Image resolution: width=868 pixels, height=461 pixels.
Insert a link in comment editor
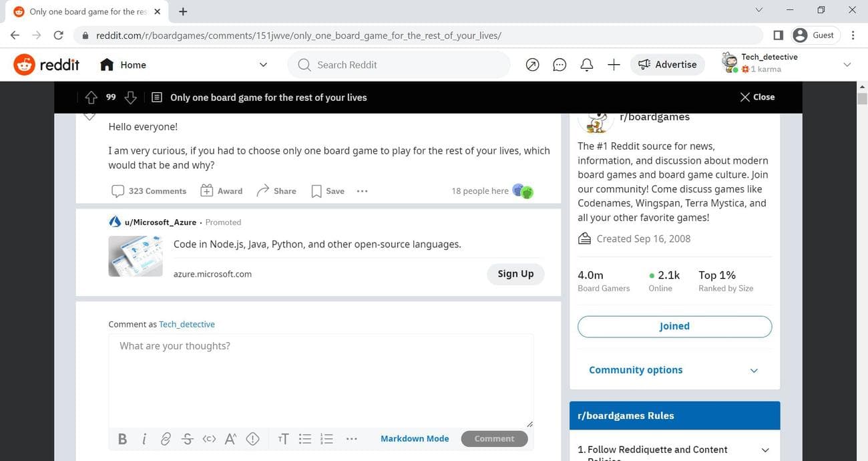166,439
